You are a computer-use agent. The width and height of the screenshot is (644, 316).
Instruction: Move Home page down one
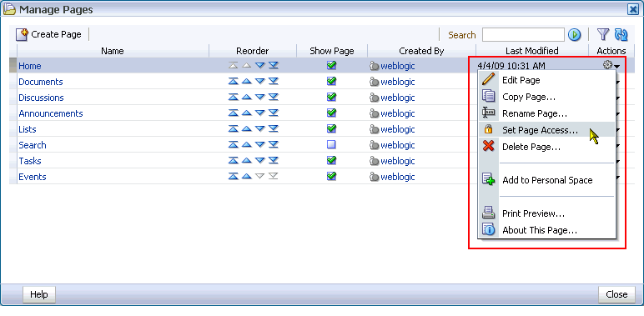pos(260,65)
